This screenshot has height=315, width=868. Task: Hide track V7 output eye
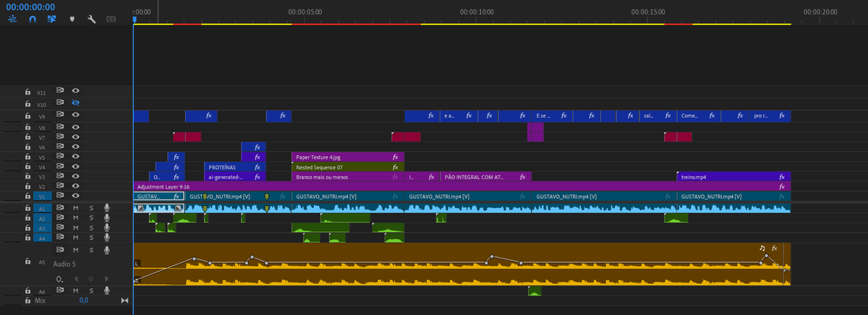coord(75,136)
